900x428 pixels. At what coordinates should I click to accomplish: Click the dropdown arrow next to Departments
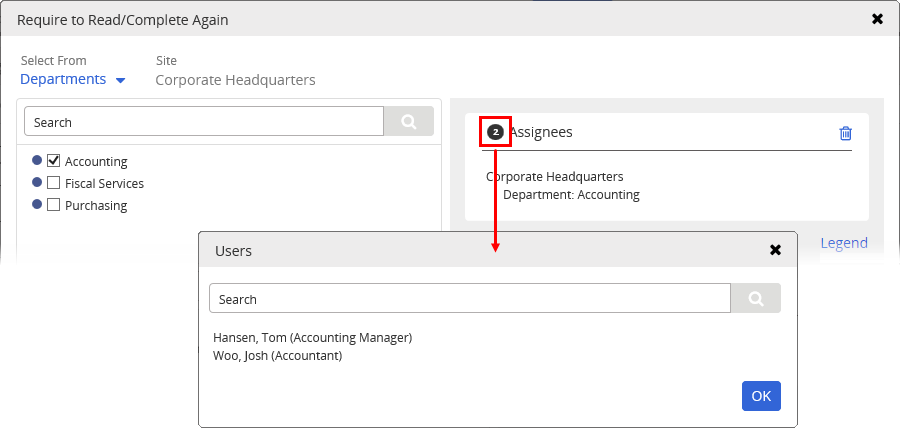(120, 80)
